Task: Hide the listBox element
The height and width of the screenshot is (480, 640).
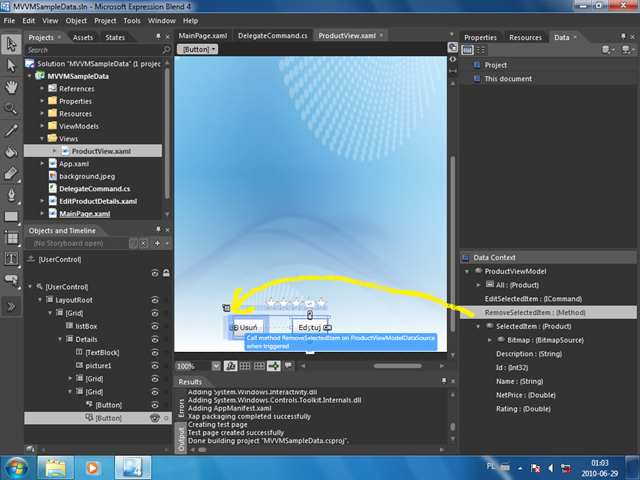Action: pos(155,326)
